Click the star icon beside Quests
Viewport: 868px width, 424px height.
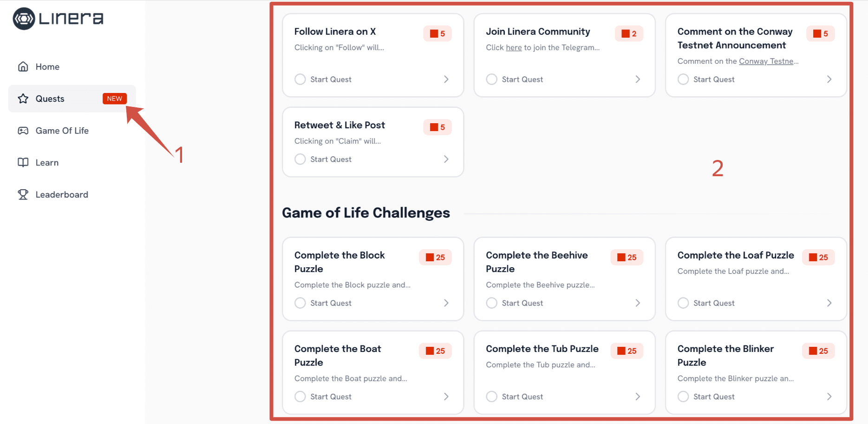pyautogui.click(x=23, y=99)
